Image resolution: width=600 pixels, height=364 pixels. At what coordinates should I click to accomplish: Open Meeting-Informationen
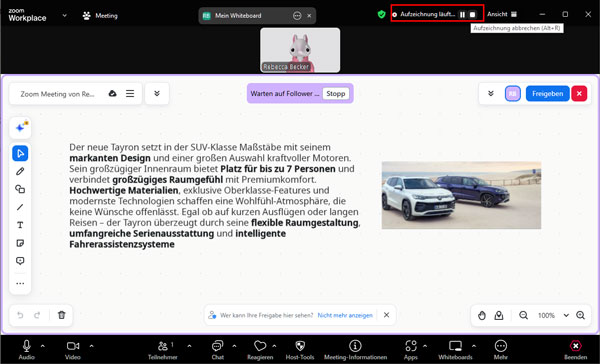click(x=355, y=349)
